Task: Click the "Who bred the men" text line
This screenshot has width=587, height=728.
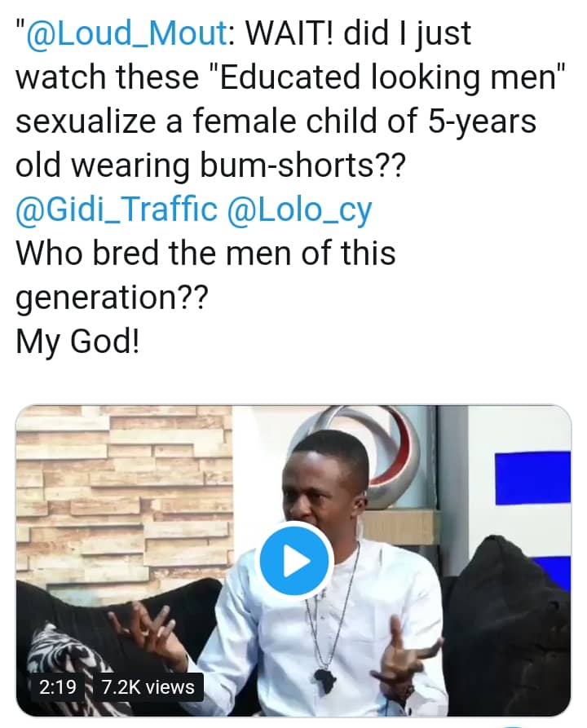Action: 205,254
